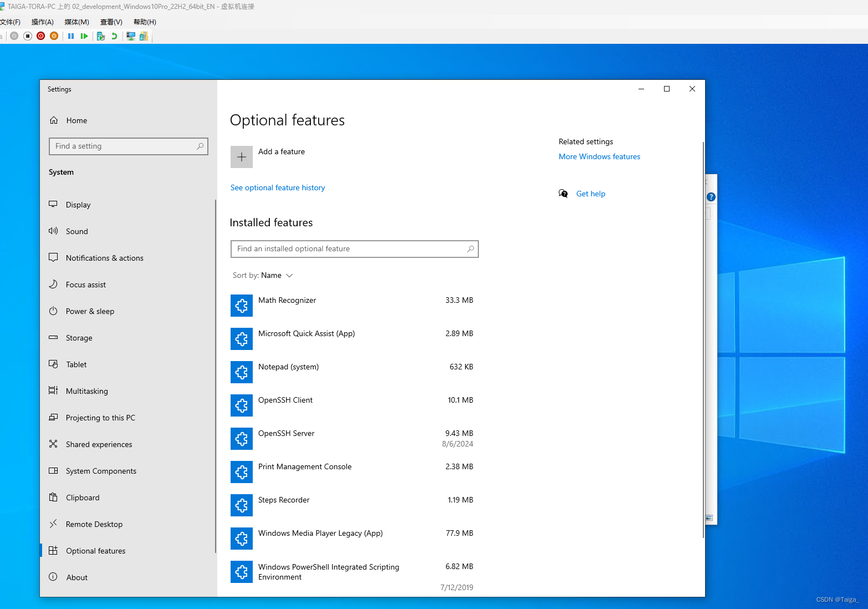Select Print Management Console feature

354,472
